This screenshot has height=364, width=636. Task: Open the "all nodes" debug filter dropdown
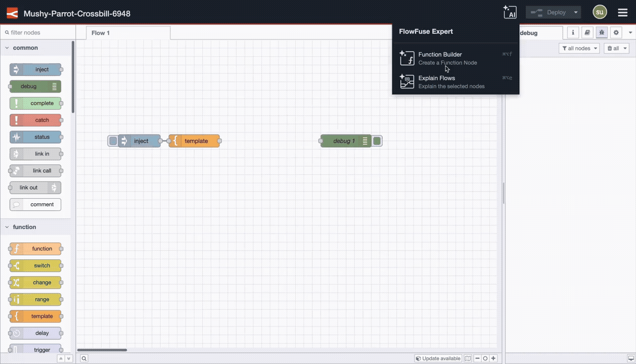579,48
